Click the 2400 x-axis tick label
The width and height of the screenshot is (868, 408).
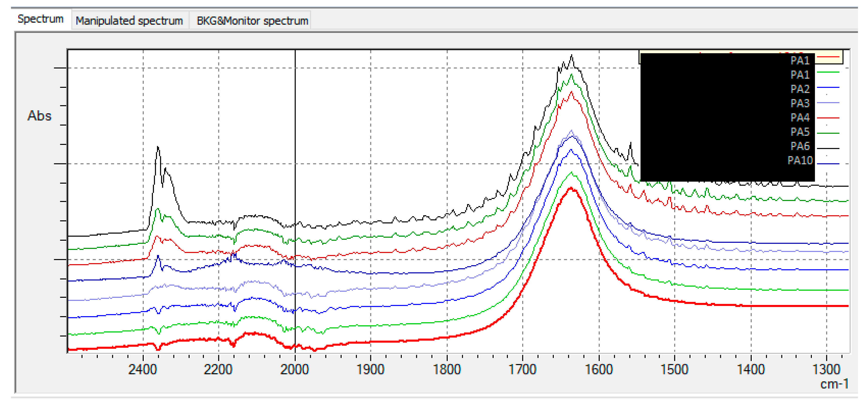click(x=142, y=370)
